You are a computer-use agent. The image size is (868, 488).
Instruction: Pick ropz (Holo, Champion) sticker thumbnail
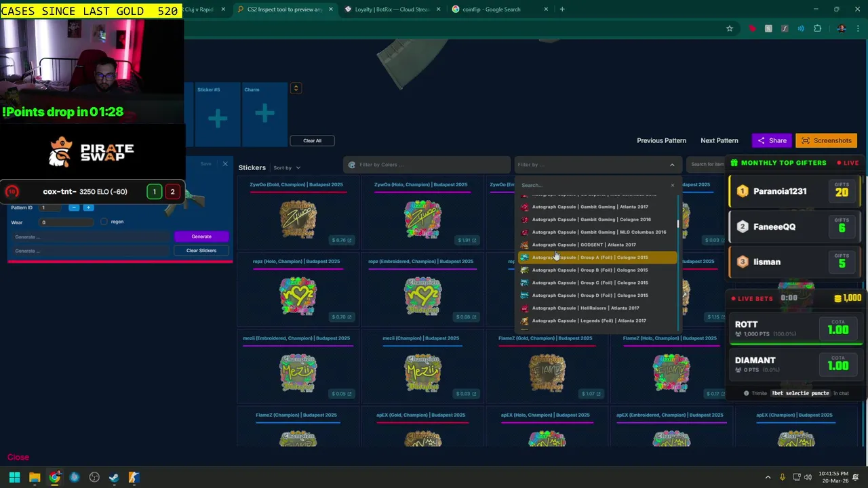click(x=298, y=296)
